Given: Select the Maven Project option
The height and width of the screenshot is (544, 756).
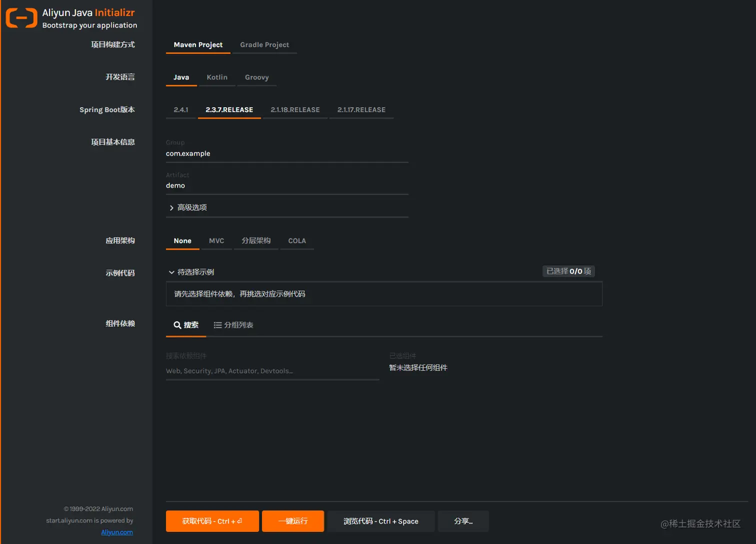Looking at the screenshot, I should click(x=198, y=44).
